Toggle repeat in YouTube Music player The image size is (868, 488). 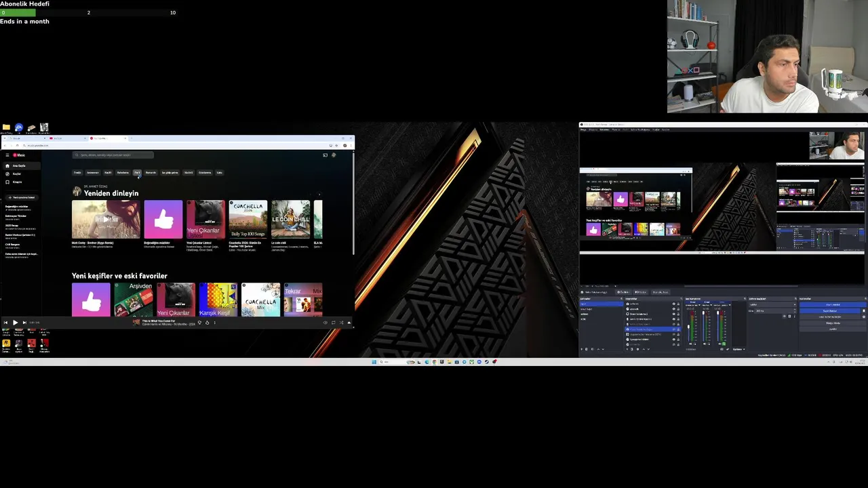pyautogui.click(x=334, y=323)
